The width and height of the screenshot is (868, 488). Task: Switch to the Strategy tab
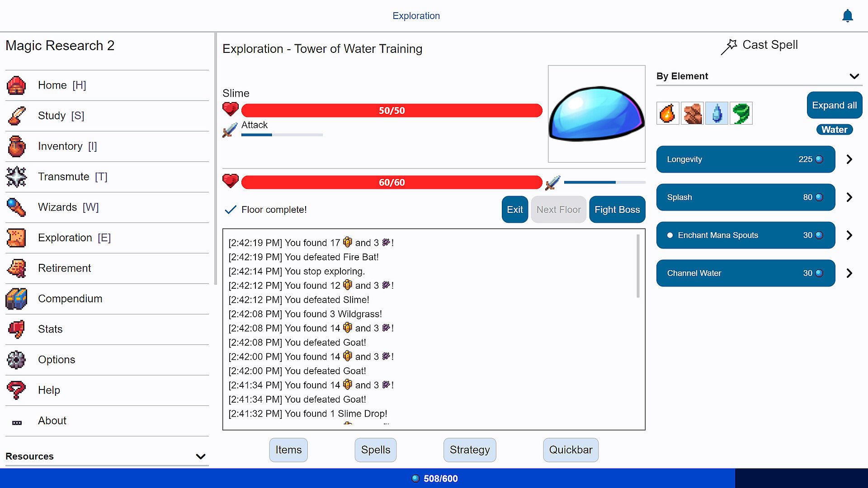[469, 450]
